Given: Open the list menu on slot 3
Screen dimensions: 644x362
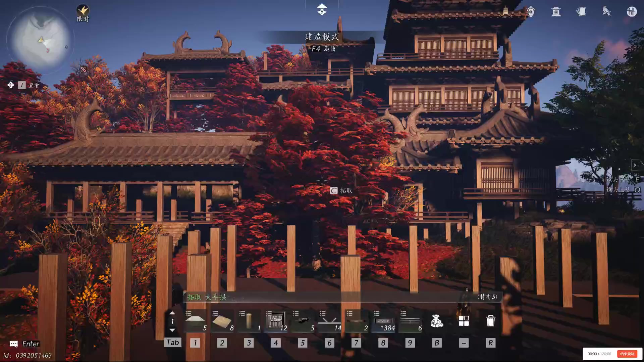Looking at the screenshot, I should pyautogui.click(x=242, y=313).
